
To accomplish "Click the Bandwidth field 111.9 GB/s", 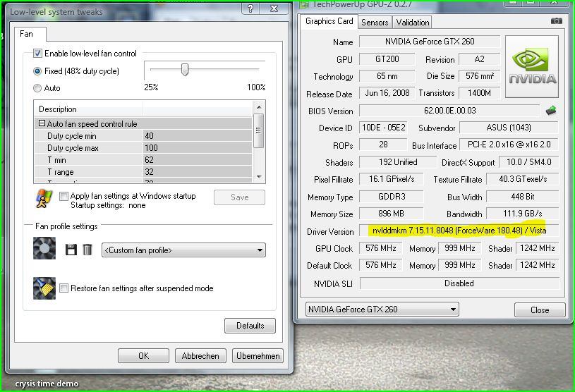I will (x=523, y=214).
